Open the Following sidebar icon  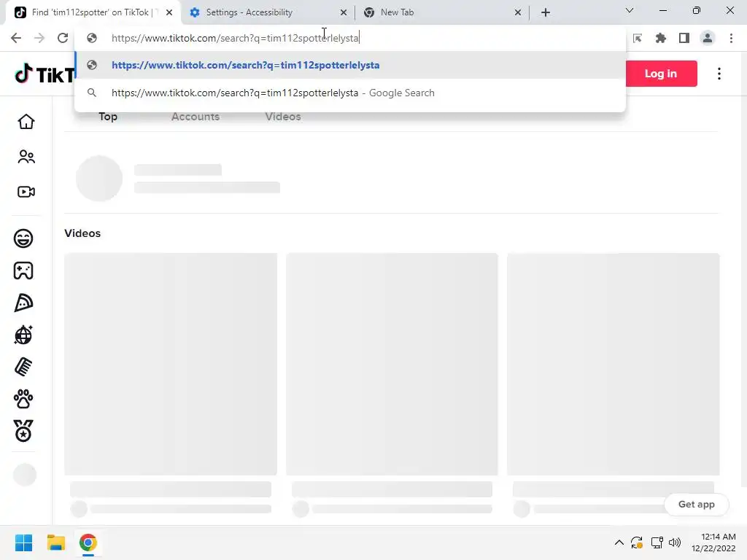26,157
